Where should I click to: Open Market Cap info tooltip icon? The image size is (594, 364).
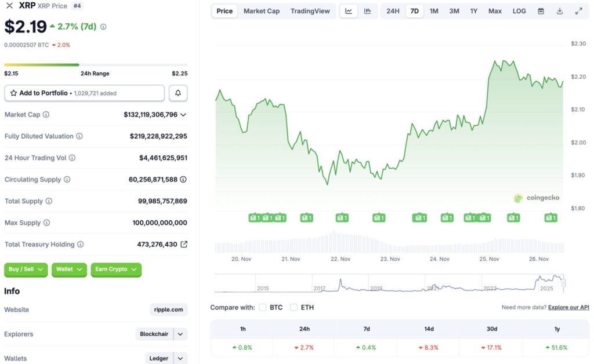44,115
